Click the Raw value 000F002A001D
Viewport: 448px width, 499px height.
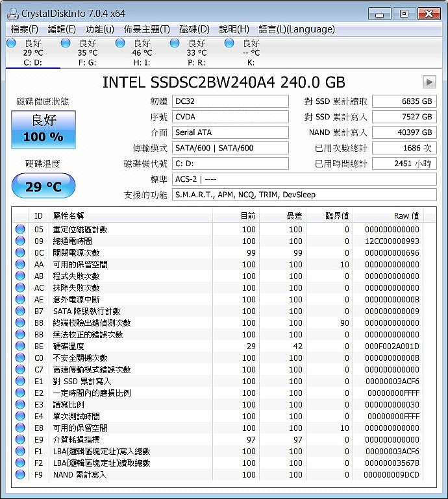[x=392, y=347]
